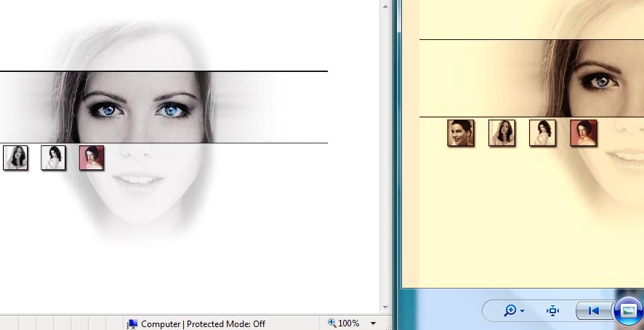This screenshot has height=330, width=644.
Task: Click the Computer zone icon in the status bar
Action: click(x=132, y=324)
